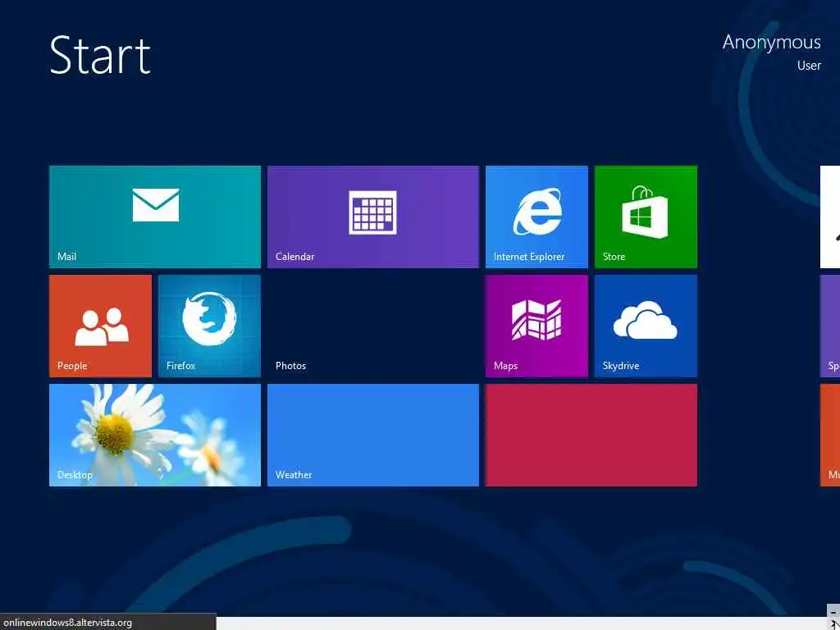Click the onlinewindows8.altervista.org status link
The height and width of the screenshot is (630, 840).
(x=67, y=623)
